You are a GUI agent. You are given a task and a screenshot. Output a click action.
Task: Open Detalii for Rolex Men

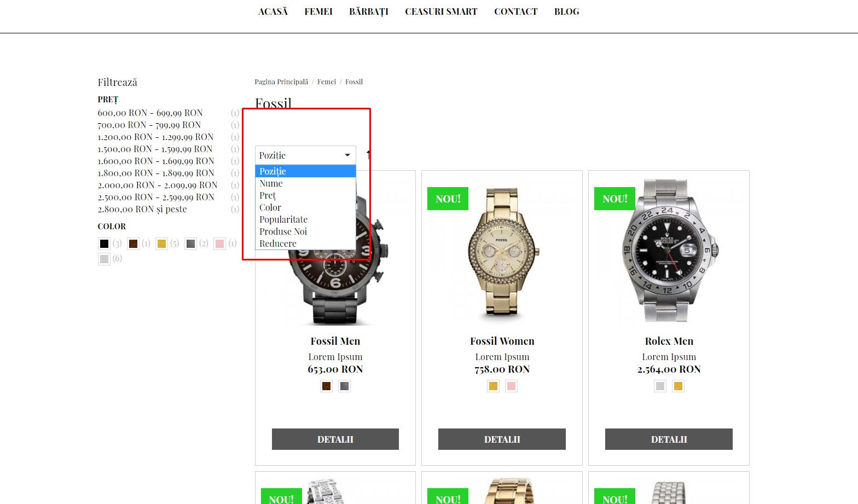pyautogui.click(x=669, y=439)
